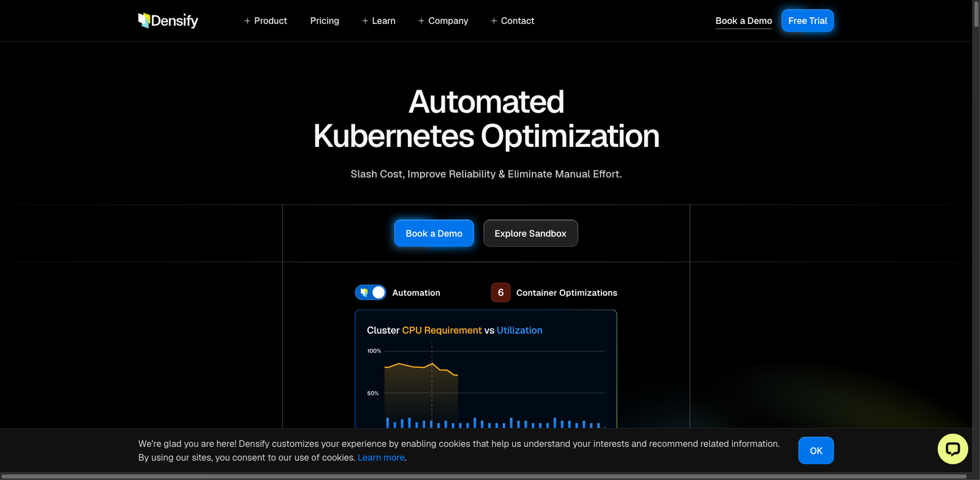Image resolution: width=980 pixels, height=480 pixels.
Task: Click the Slash Cost subtitle text
Action: 486,174
